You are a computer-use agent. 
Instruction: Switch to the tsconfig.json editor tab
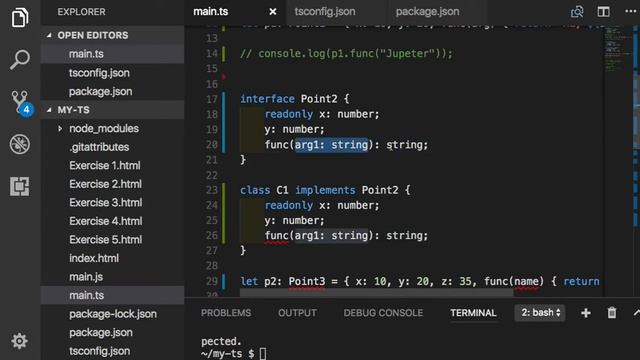325,11
